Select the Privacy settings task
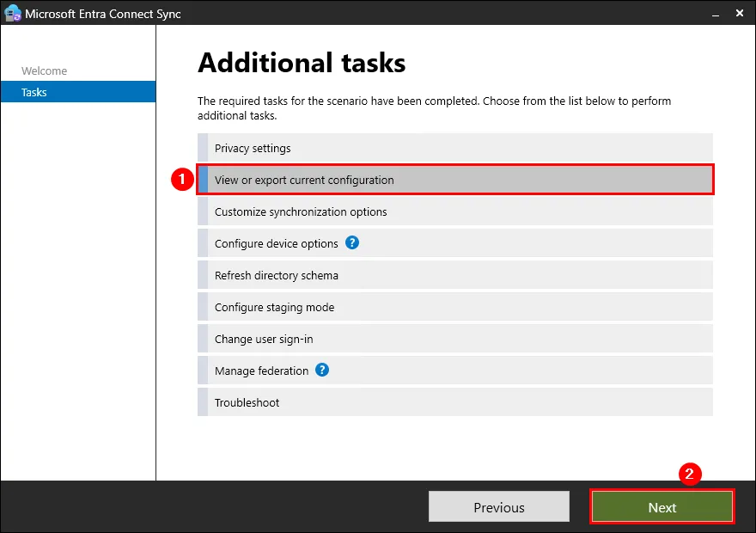This screenshot has height=533, width=756. (455, 148)
